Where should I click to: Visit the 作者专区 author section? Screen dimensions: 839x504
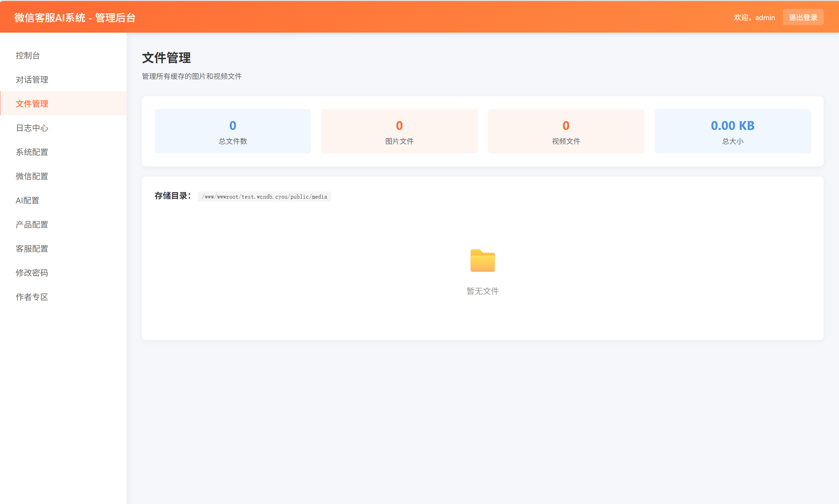32,297
